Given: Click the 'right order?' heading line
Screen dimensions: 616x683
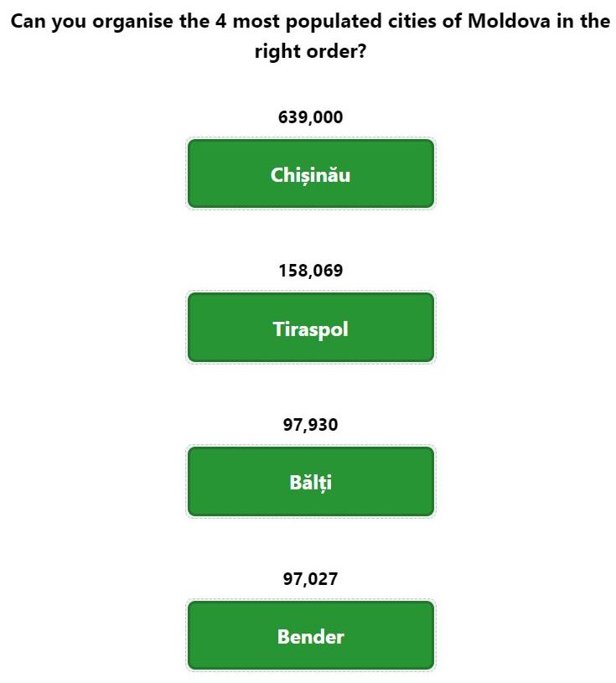Looking at the screenshot, I should 311,51.
